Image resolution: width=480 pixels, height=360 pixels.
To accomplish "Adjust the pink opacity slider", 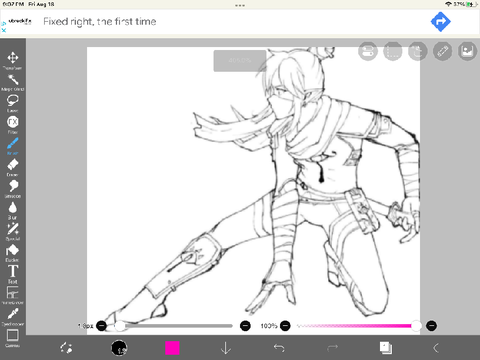I will pos(358,326).
